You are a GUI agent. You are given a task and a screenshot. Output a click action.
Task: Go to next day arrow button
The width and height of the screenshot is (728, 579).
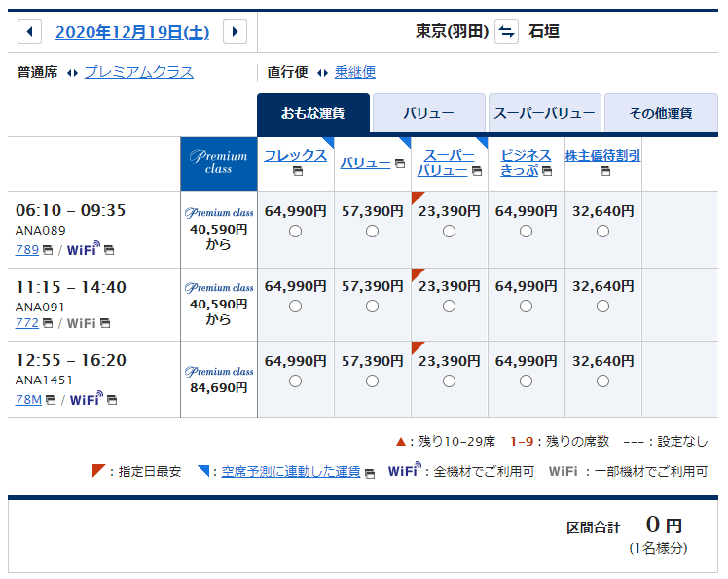[x=235, y=31]
